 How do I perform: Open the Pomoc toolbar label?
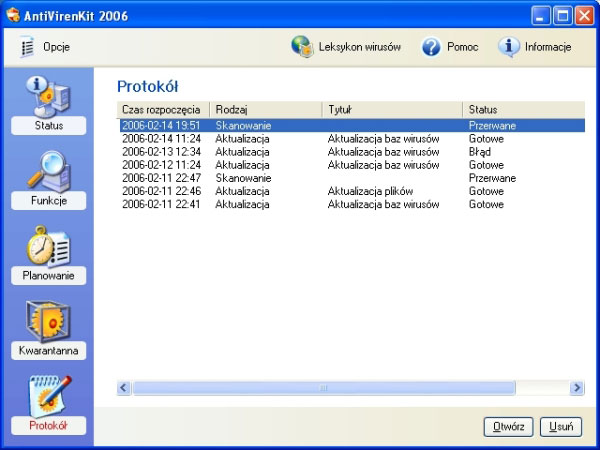[x=463, y=47]
